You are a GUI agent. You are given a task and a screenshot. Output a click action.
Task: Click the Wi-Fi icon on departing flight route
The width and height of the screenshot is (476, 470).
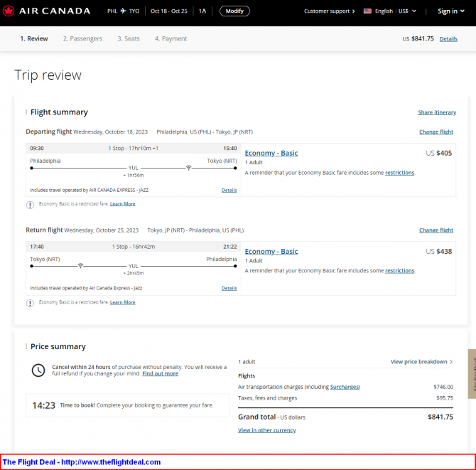188,168
